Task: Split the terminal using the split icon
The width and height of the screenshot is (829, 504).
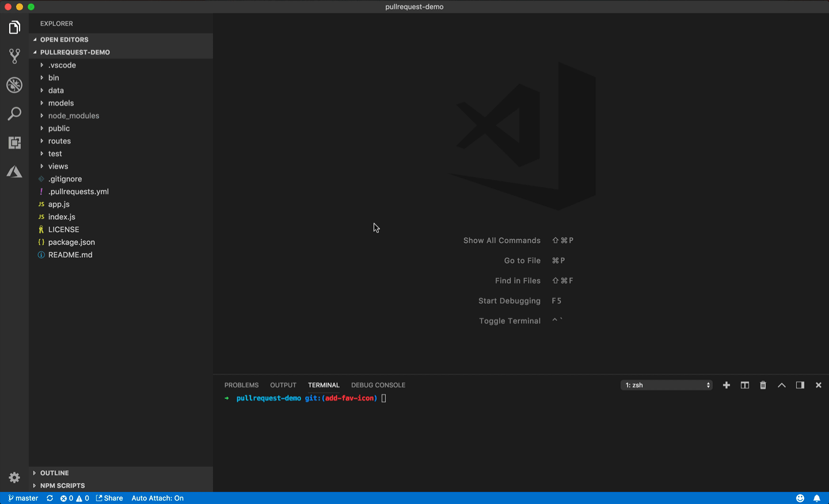Action: (744, 385)
